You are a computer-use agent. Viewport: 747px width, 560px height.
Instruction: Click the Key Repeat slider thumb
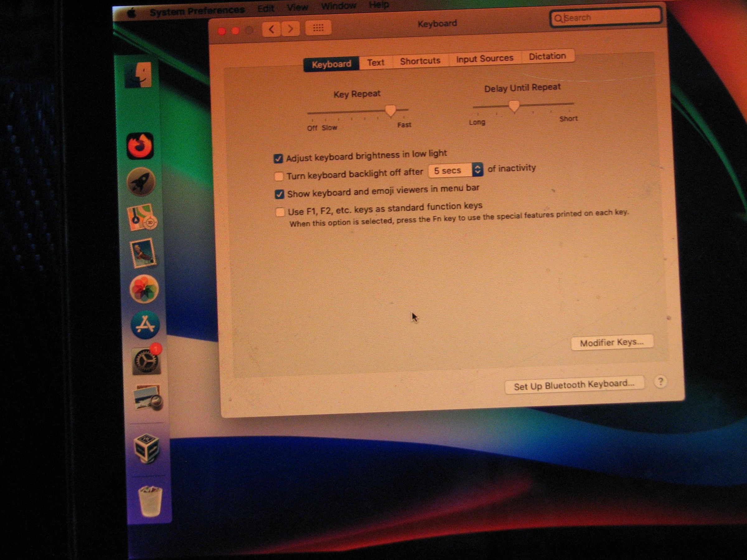[x=390, y=110]
